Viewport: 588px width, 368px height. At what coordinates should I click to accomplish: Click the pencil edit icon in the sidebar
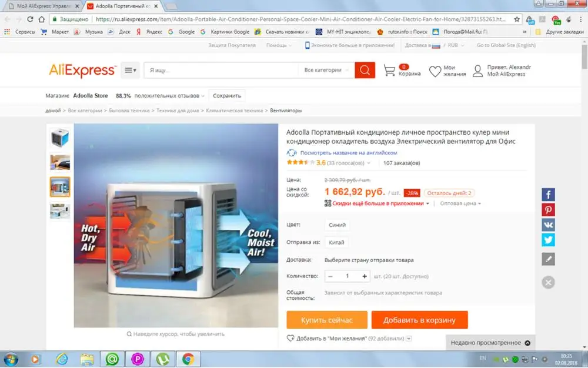[548, 259]
